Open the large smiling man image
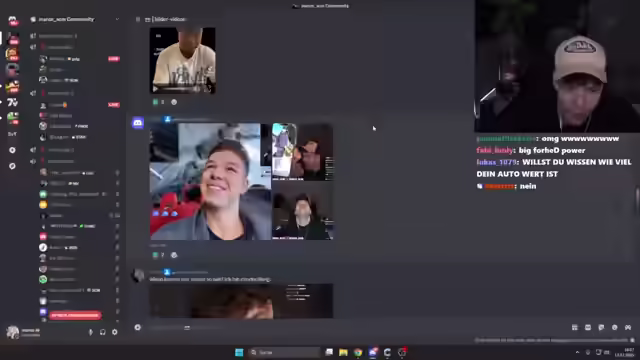This screenshot has height=360, width=640. (210, 182)
